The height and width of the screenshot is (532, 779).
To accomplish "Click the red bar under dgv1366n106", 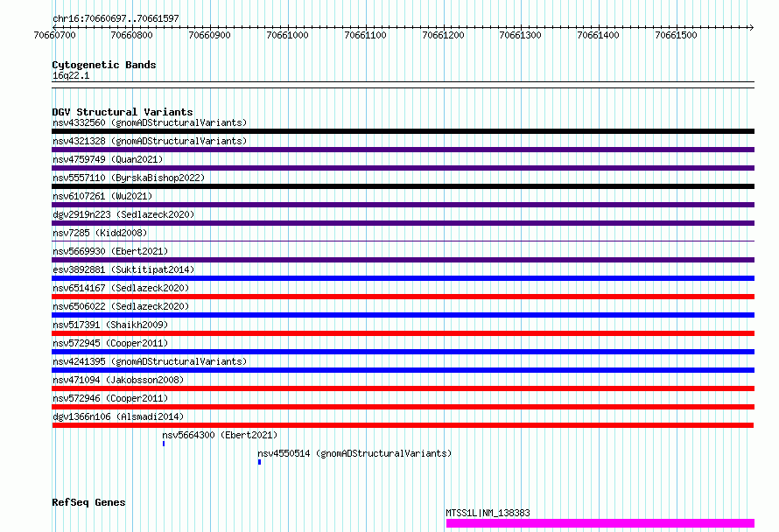I will click(403, 425).
